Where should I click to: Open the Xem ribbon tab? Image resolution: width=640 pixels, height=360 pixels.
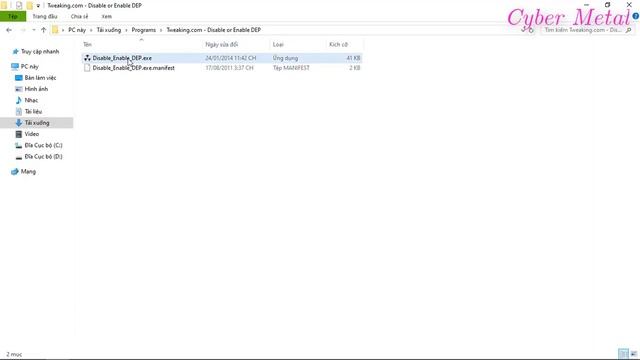(x=107, y=16)
